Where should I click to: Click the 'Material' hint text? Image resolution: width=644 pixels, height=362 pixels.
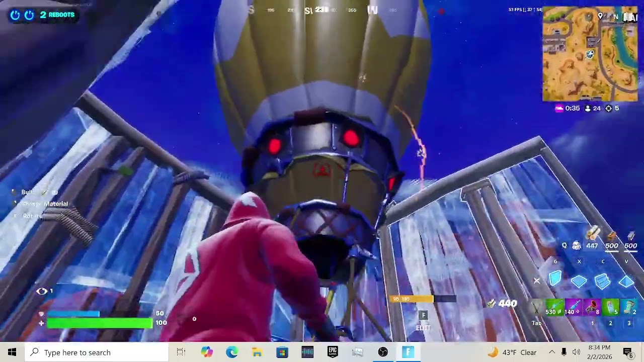point(56,204)
